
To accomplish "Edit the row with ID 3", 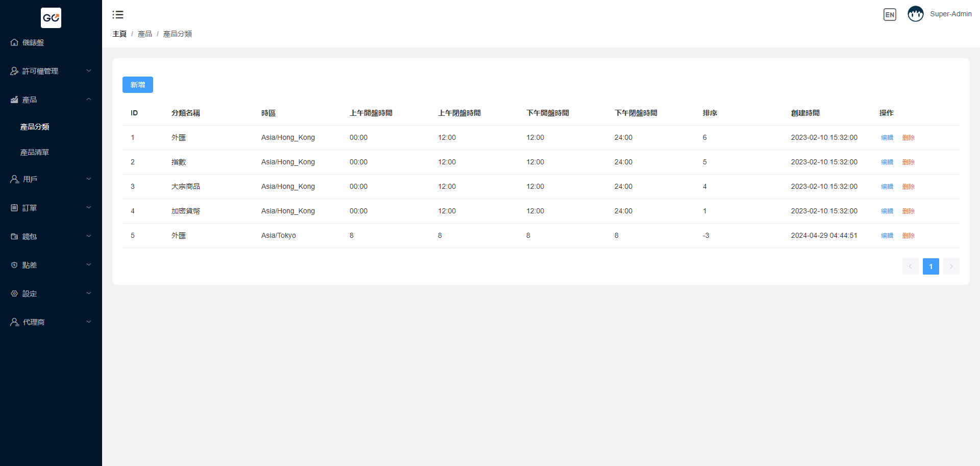I will pyautogui.click(x=887, y=187).
